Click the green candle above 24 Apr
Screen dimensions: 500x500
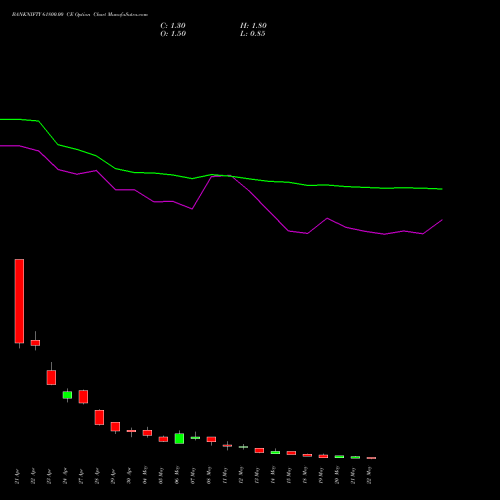[67, 395]
